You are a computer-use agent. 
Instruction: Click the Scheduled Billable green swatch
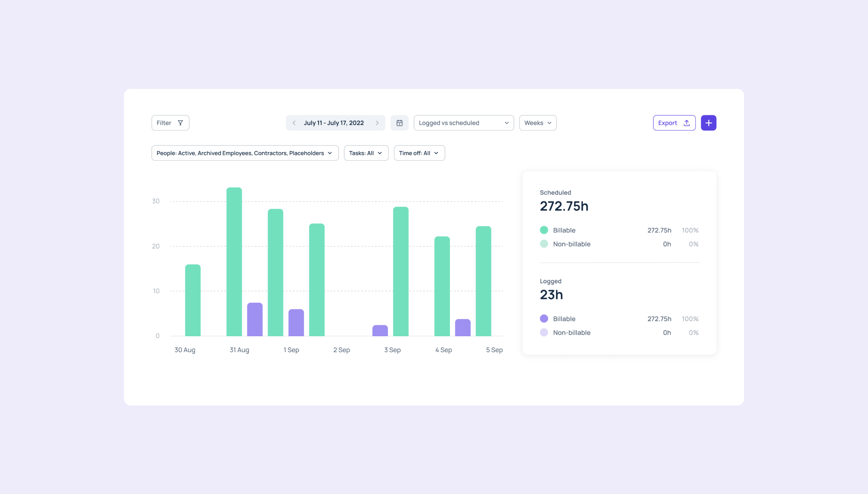544,230
